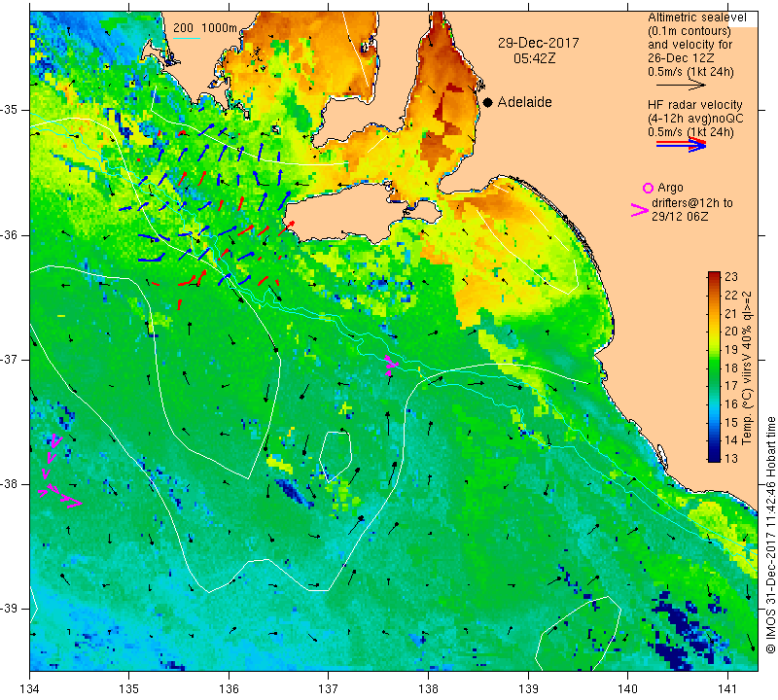
Task: Click the '26-Dec 12Z' legend text
Action: tap(680, 58)
